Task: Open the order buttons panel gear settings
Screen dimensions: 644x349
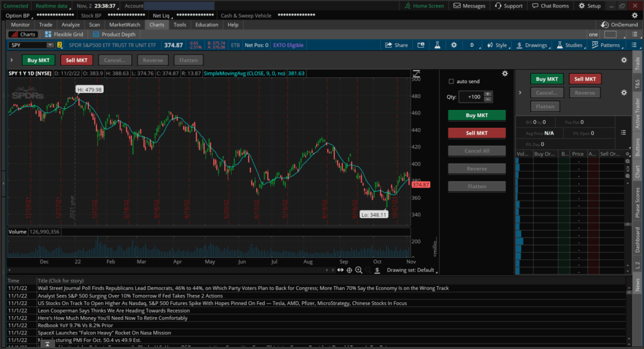Action: coord(624,60)
